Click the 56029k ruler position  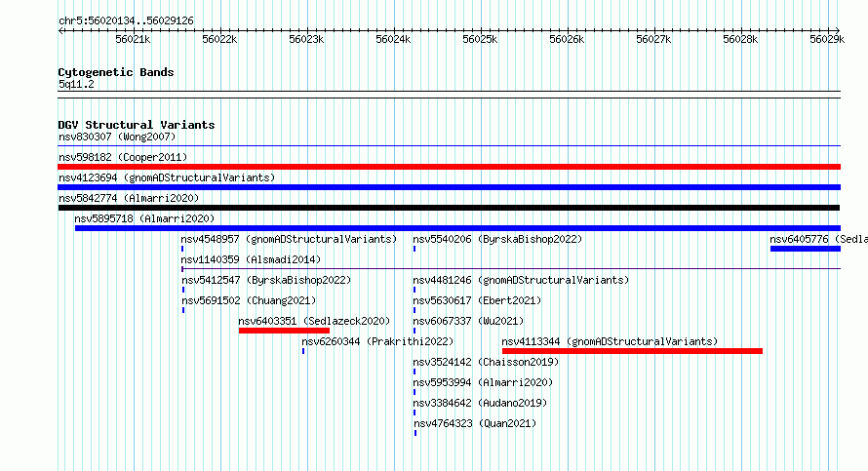[827, 39]
